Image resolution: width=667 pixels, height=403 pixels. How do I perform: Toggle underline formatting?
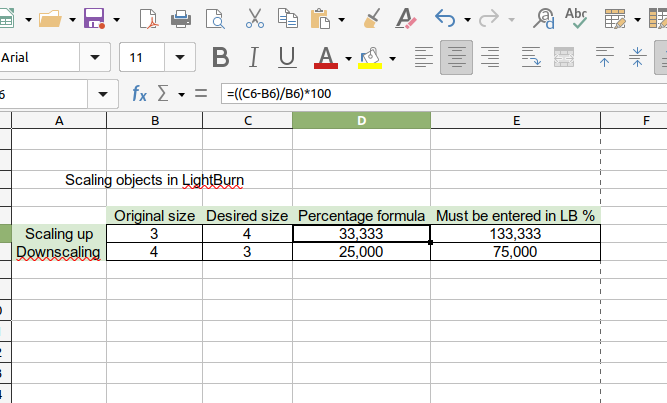(286, 57)
